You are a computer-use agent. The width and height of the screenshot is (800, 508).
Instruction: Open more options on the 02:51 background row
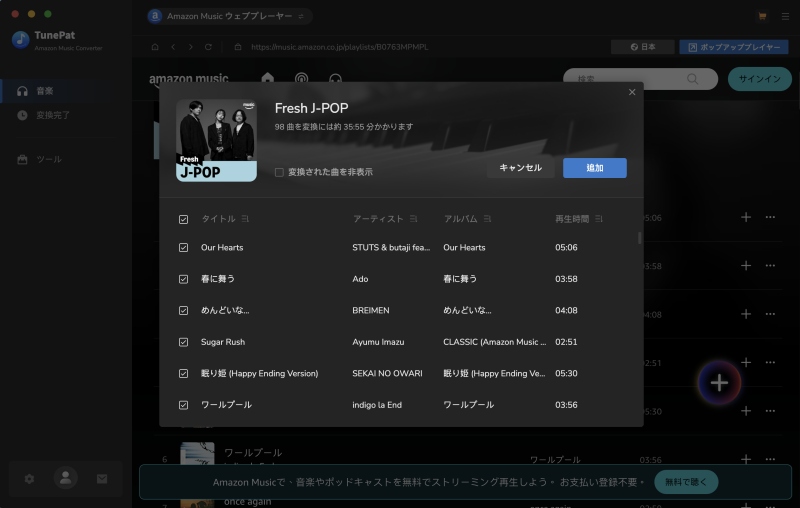click(x=770, y=363)
